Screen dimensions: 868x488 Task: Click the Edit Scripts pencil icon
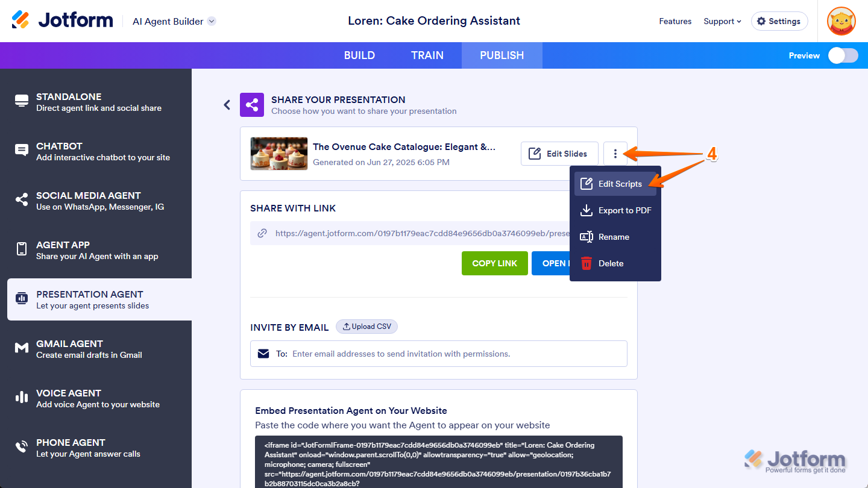click(x=586, y=184)
